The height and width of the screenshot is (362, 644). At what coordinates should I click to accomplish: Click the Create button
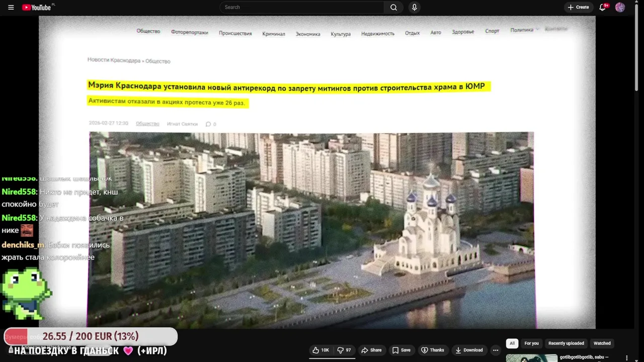[x=578, y=7]
